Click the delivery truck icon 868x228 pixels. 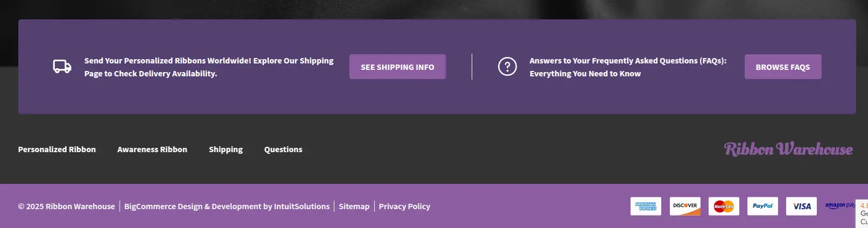click(x=62, y=67)
